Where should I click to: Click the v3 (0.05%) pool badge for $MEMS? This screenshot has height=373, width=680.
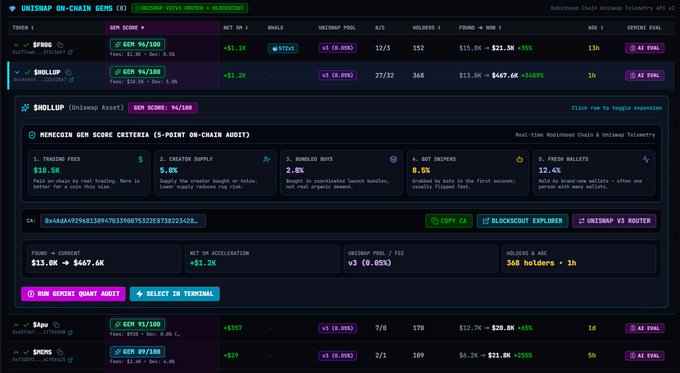coord(337,355)
